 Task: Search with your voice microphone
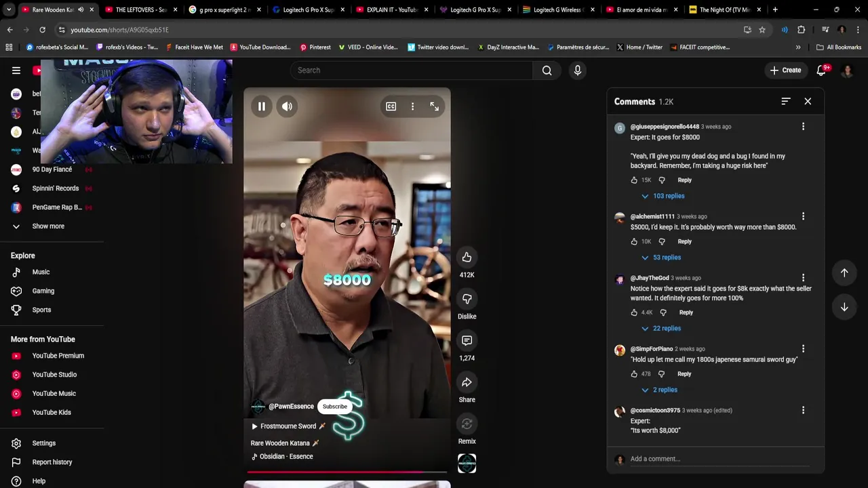[577, 70]
